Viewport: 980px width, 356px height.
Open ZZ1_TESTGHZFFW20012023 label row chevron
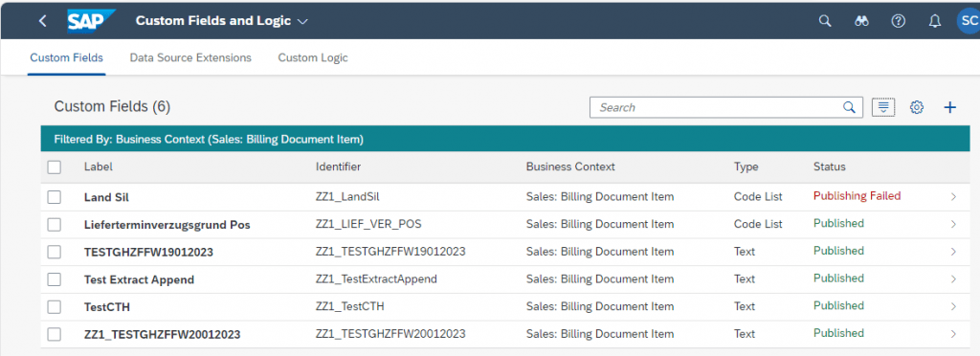click(x=953, y=334)
